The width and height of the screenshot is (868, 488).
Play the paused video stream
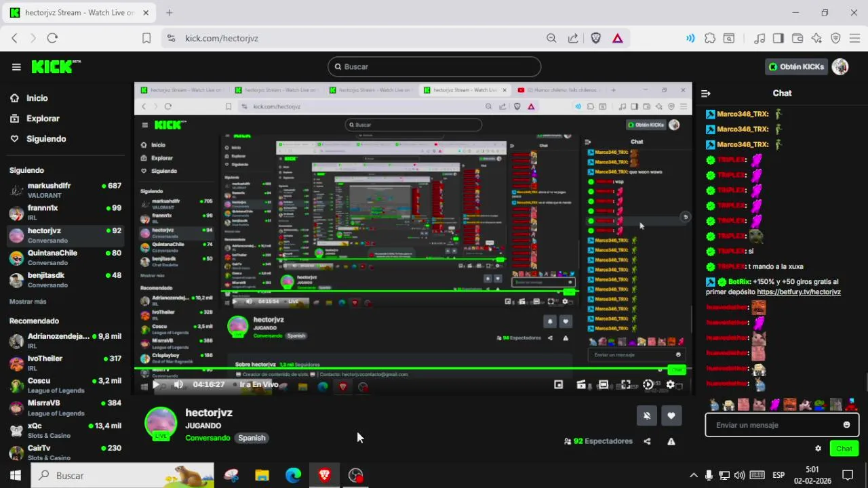click(x=156, y=384)
